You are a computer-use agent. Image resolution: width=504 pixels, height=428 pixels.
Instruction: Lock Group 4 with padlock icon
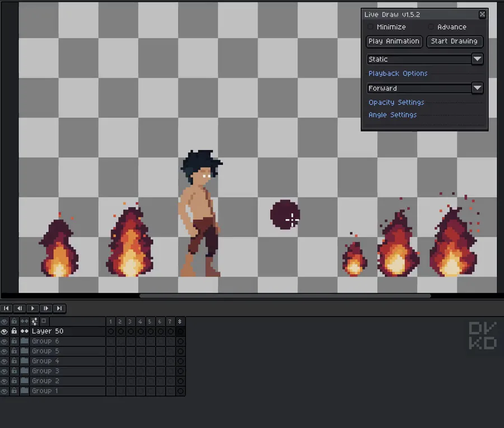[x=14, y=361]
